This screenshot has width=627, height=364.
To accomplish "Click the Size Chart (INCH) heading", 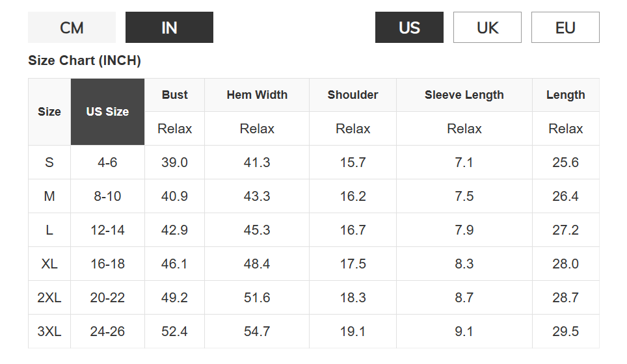I will [x=85, y=61].
